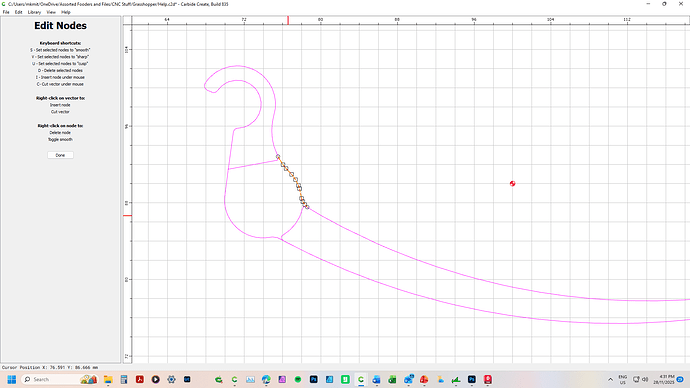
Task: Open the ENG US language indicator
Action: [623, 379]
